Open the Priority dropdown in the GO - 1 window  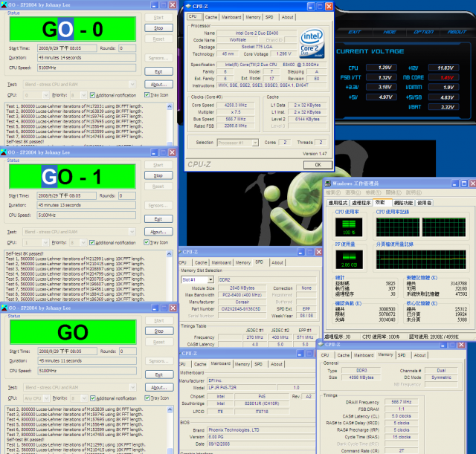(x=83, y=243)
